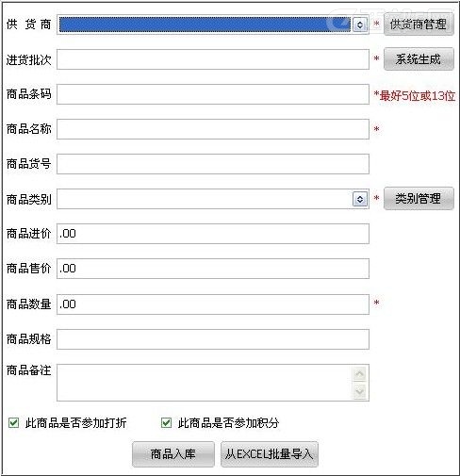Open 类别管理 category management
The height and width of the screenshot is (476, 460).
419,198
